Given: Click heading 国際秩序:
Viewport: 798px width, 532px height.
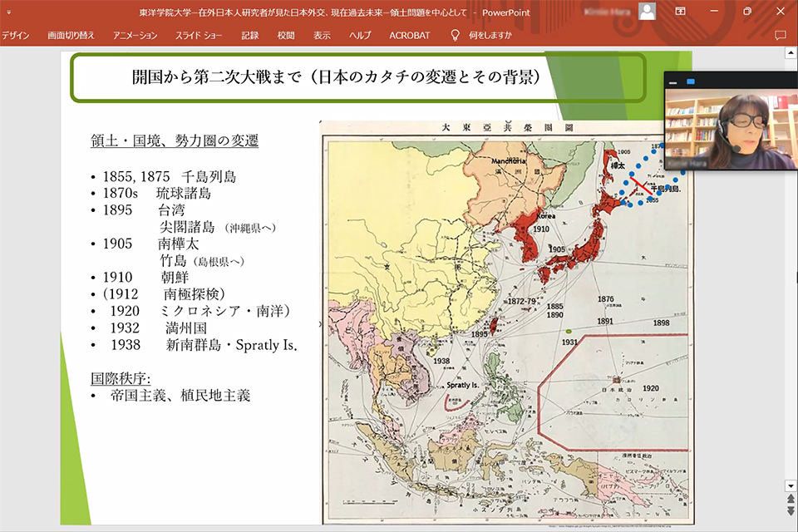Looking at the screenshot, I should click(121, 378).
